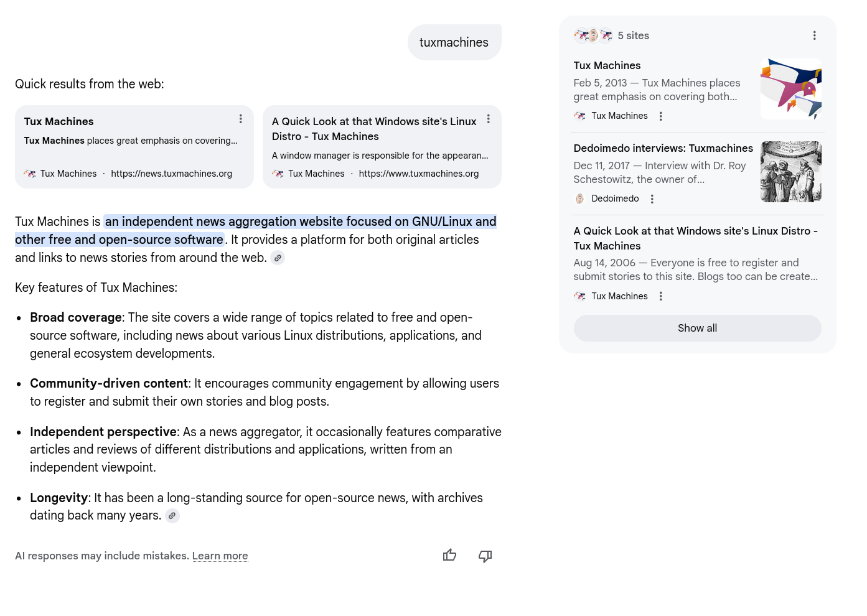
Task: Click the thumbs up icon
Action: pyautogui.click(x=449, y=555)
